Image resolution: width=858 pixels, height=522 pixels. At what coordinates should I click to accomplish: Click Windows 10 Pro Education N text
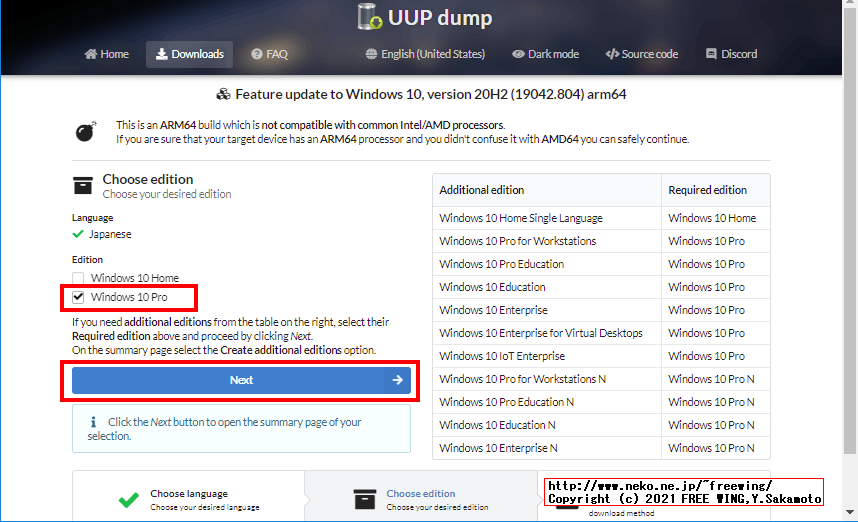[x=506, y=402]
